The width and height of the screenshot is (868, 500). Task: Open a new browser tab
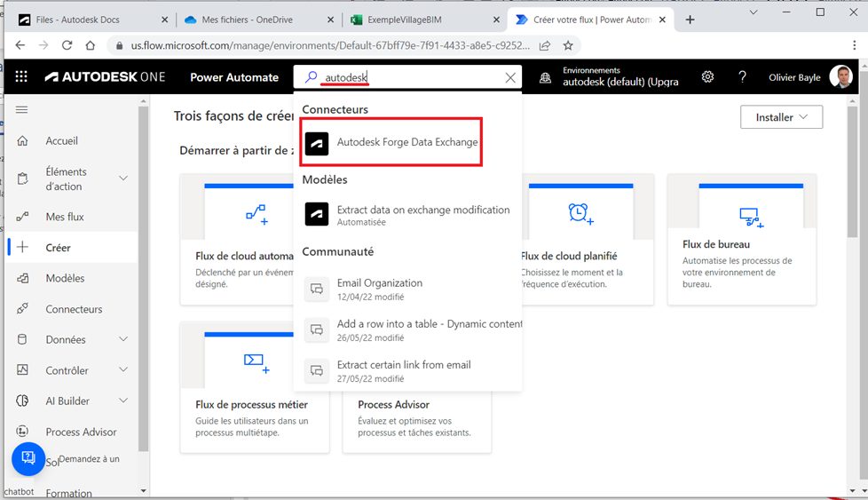point(690,20)
